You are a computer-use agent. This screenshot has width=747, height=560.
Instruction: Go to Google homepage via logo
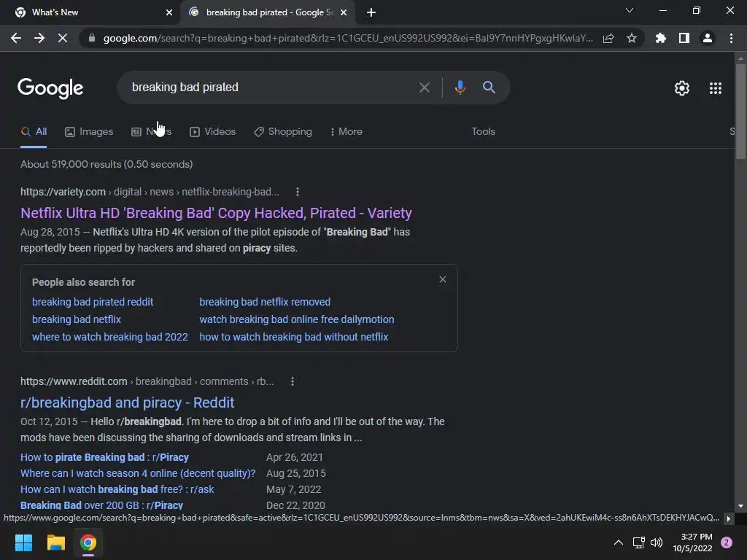pos(50,88)
